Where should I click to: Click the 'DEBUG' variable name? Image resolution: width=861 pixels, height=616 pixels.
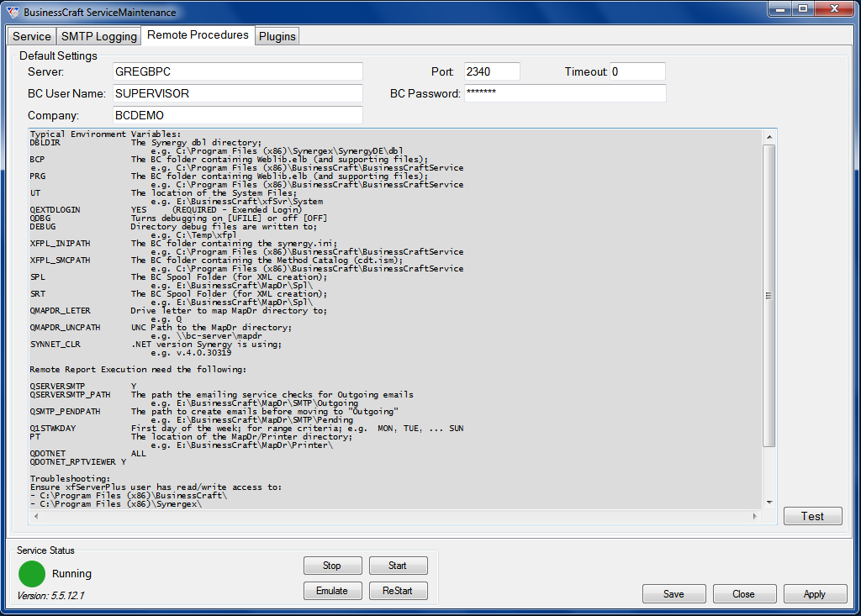pos(43,227)
